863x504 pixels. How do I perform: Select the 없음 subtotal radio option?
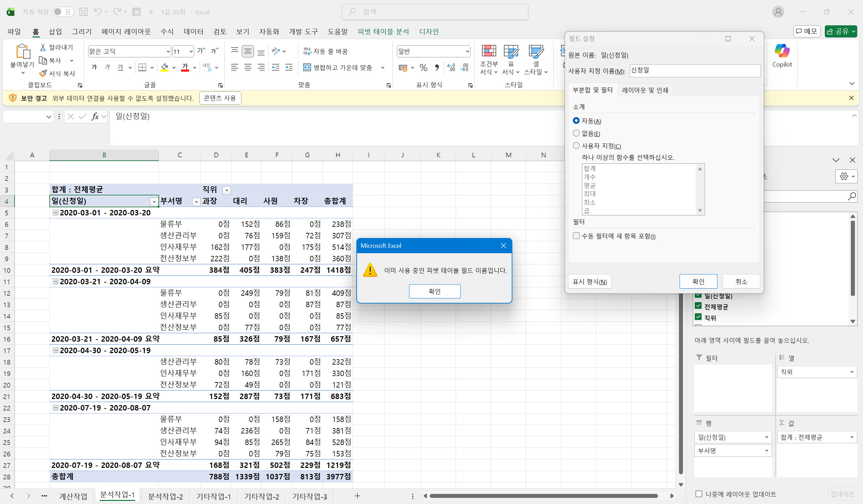(576, 133)
